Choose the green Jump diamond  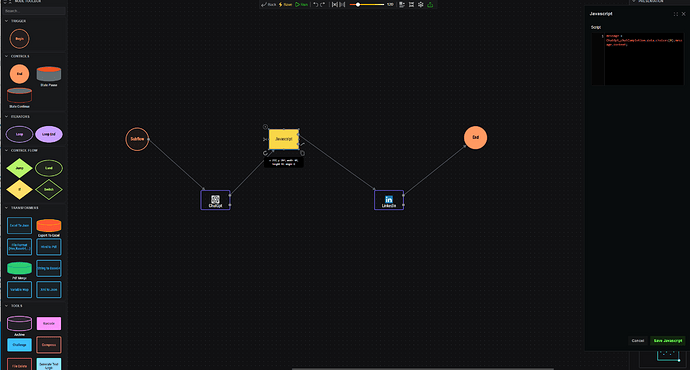point(19,168)
